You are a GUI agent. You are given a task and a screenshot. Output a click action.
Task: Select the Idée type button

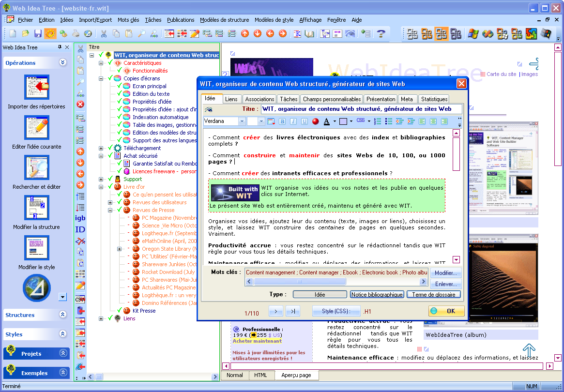[320, 294]
